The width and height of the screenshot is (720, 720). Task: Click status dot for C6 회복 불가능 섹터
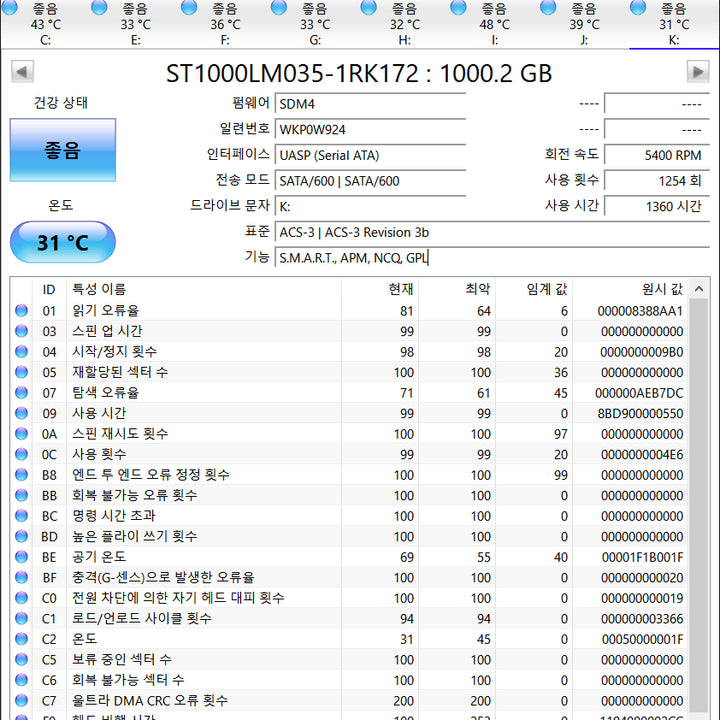pos(21,680)
